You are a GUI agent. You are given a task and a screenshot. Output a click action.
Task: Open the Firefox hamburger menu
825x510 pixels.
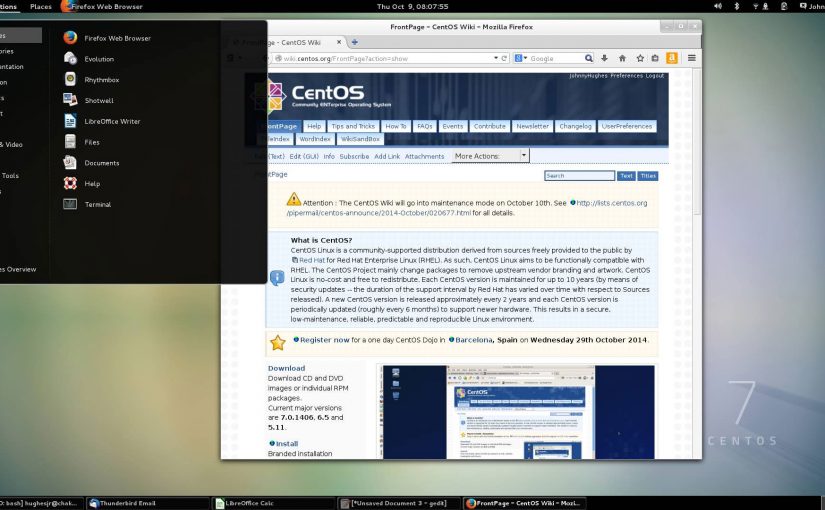(x=692, y=58)
